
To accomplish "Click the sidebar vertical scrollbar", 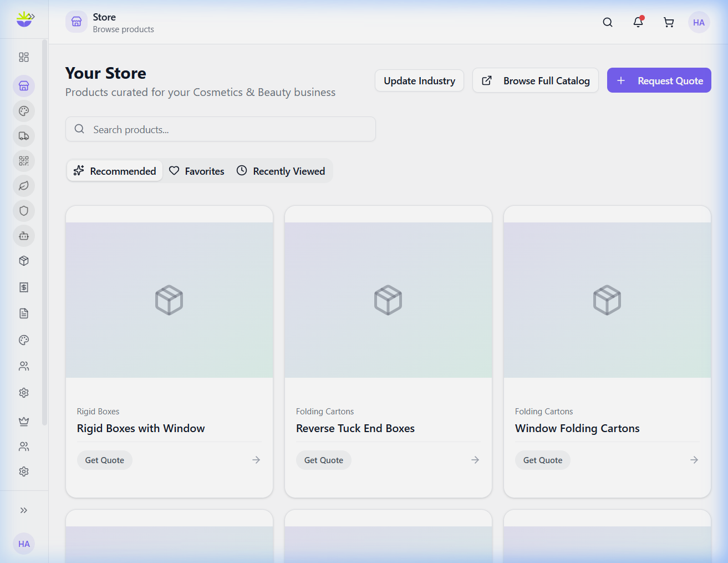I will click(44, 233).
